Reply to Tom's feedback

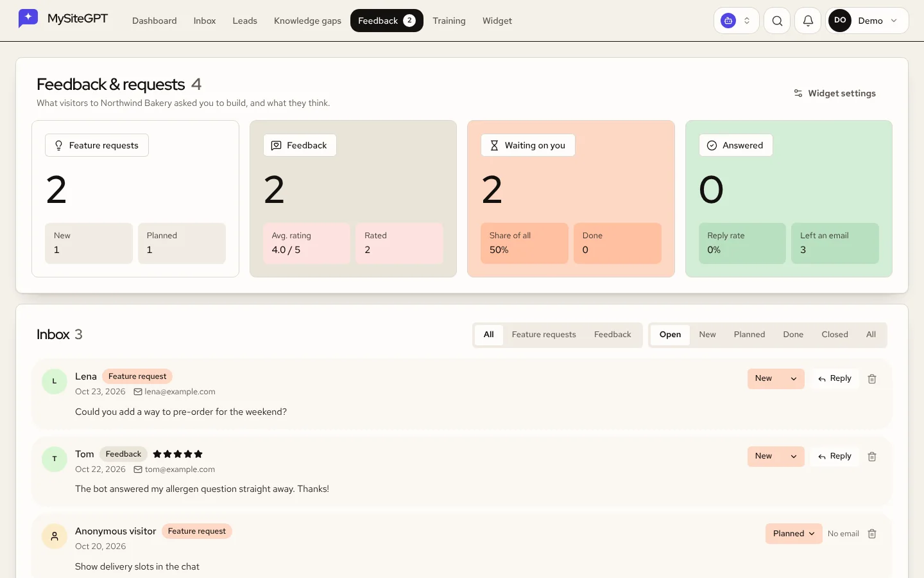click(835, 457)
